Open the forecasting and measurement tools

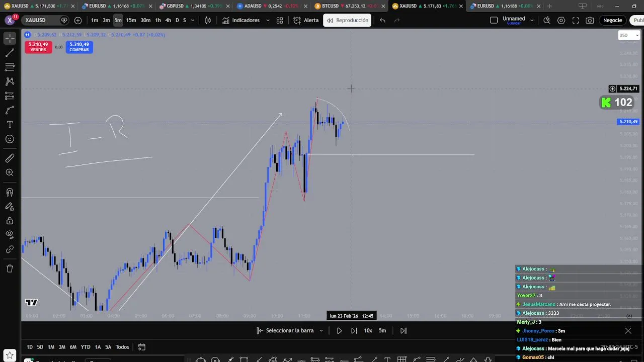[10, 96]
